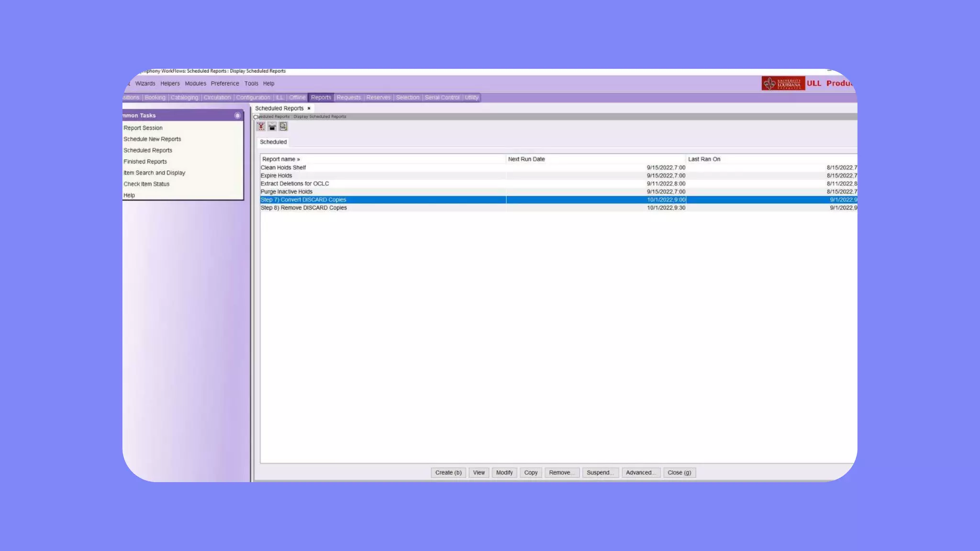Open the Modules menu
Screen dimensions: 980x551
pos(195,84)
